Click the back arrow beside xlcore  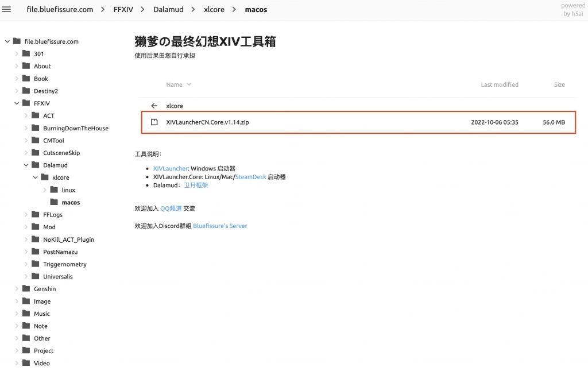coord(154,106)
